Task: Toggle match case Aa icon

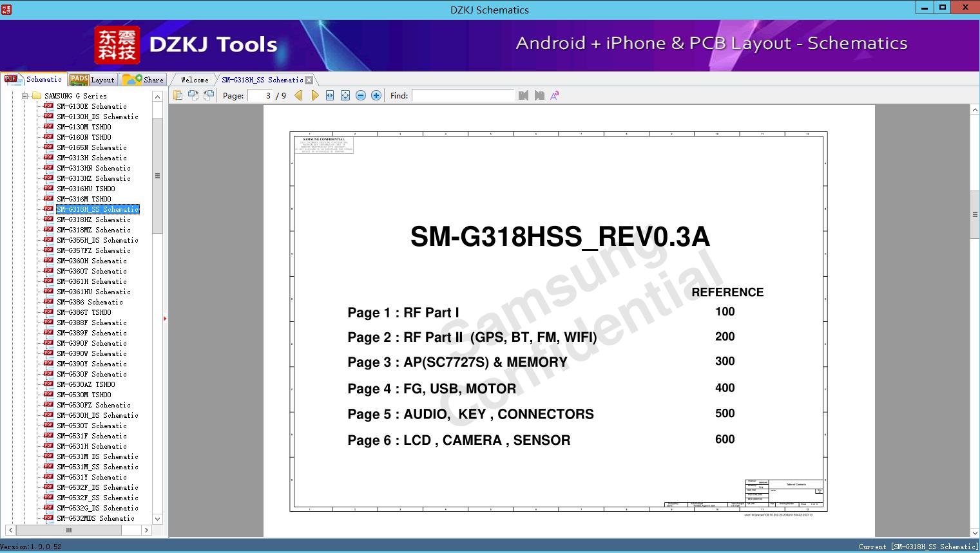Action: [x=555, y=95]
